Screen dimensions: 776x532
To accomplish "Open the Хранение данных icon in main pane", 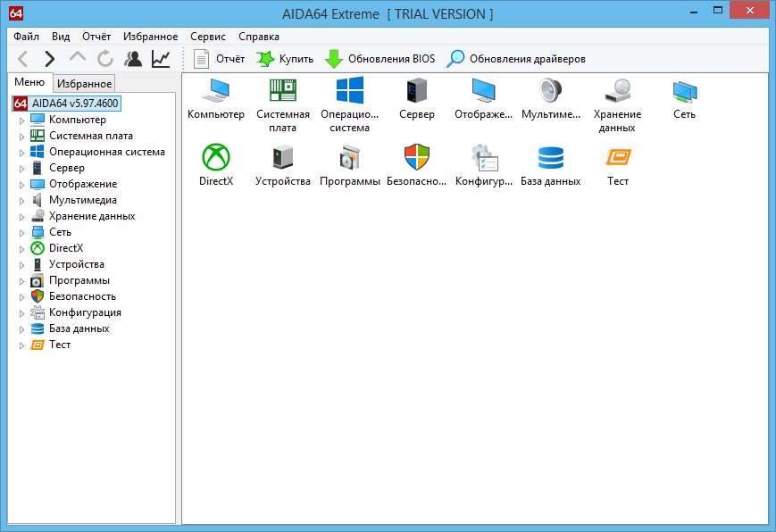I will [x=617, y=91].
